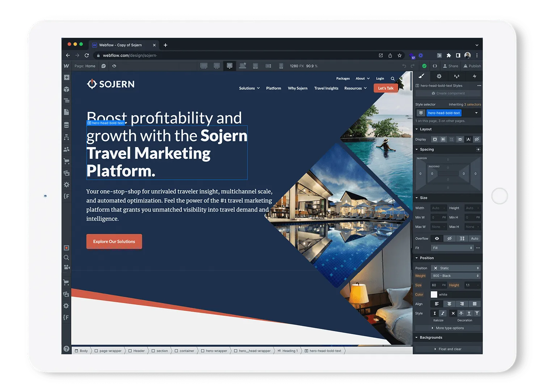Open the Pages panel in sidebar
Screen dimensions: 543x392
coord(67,112)
